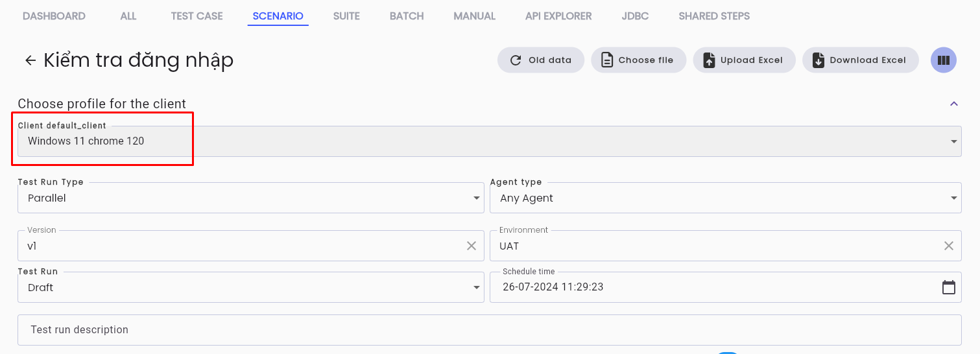Open the Client default_client dropdown
The image size is (980, 354).
[489, 141]
